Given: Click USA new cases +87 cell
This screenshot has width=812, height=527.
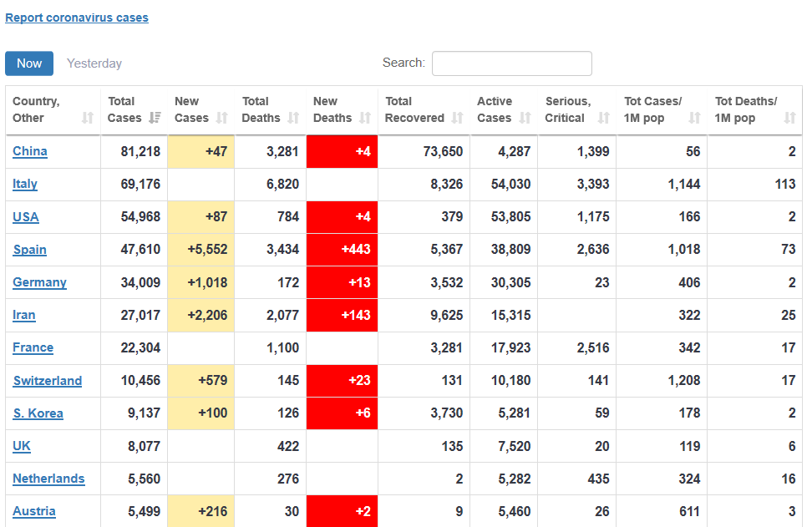Looking at the screenshot, I should (x=201, y=216).
